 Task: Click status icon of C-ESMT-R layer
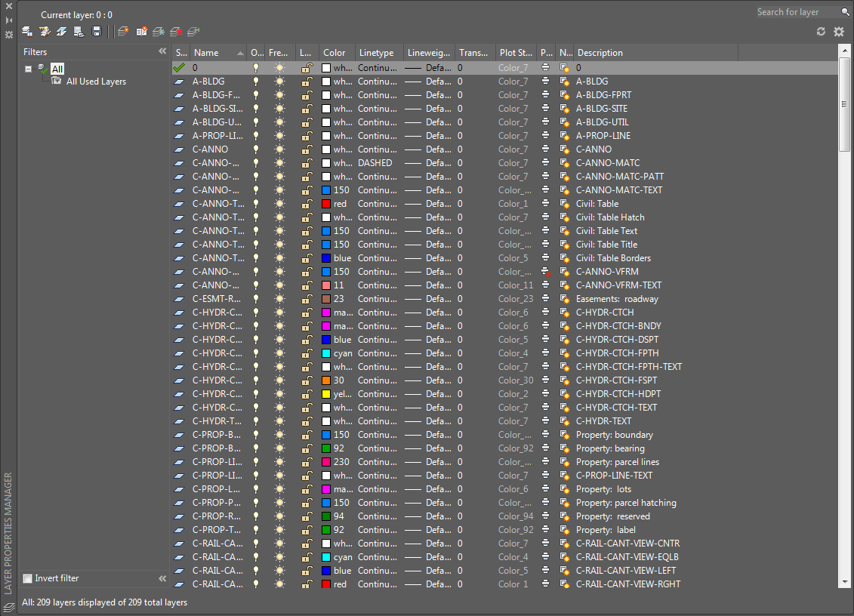179,299
